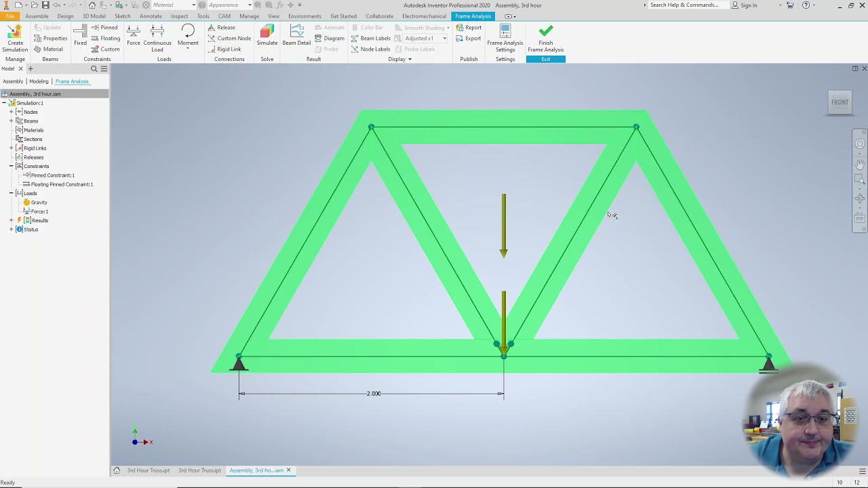
Task: Select Pinned Constraint:1 in browser
Action: [x=52, y=175]
